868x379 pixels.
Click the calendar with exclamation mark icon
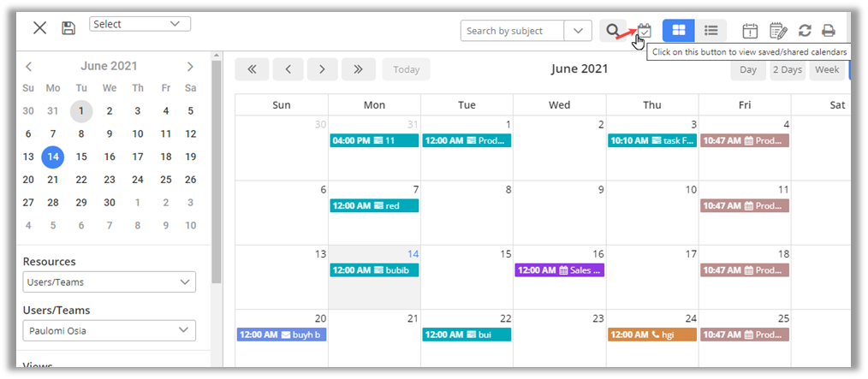pos(750,31)
